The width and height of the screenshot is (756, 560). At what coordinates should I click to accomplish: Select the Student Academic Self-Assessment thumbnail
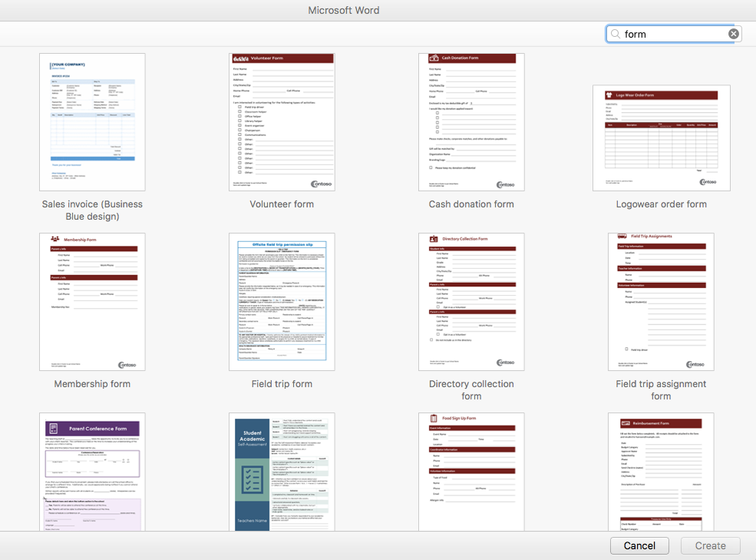(x=282, y=472)
